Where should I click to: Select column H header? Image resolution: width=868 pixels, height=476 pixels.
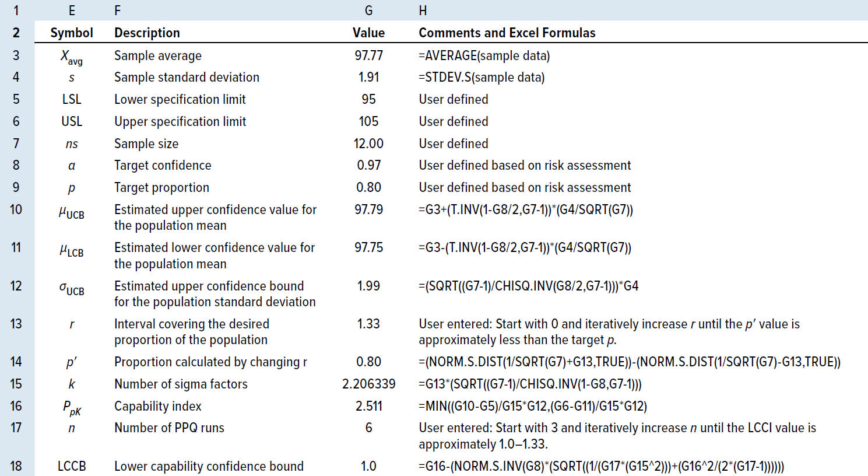click(423, 10)
